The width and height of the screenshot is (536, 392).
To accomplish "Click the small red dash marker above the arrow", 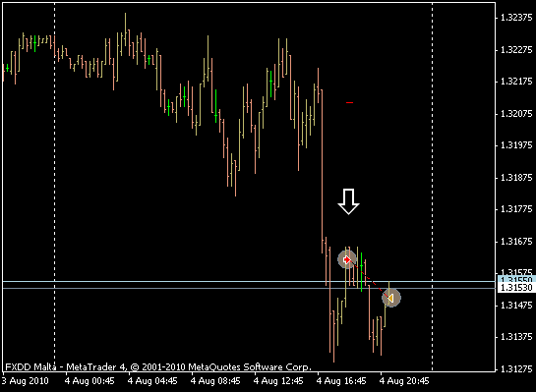I will point(349,102).
